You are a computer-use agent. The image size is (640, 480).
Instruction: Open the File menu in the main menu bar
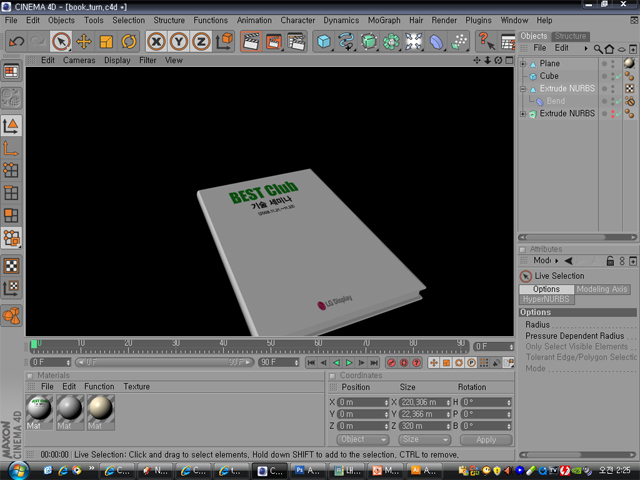[x=11, y=20]
